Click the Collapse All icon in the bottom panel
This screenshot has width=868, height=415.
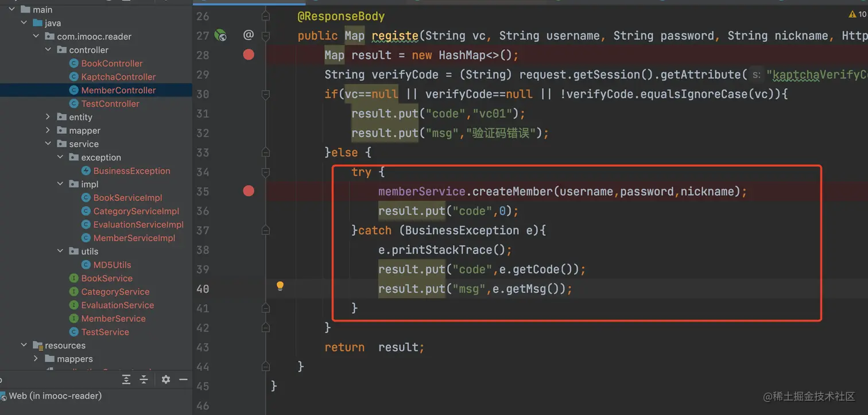pyautogui.click(x=144, y=379)
